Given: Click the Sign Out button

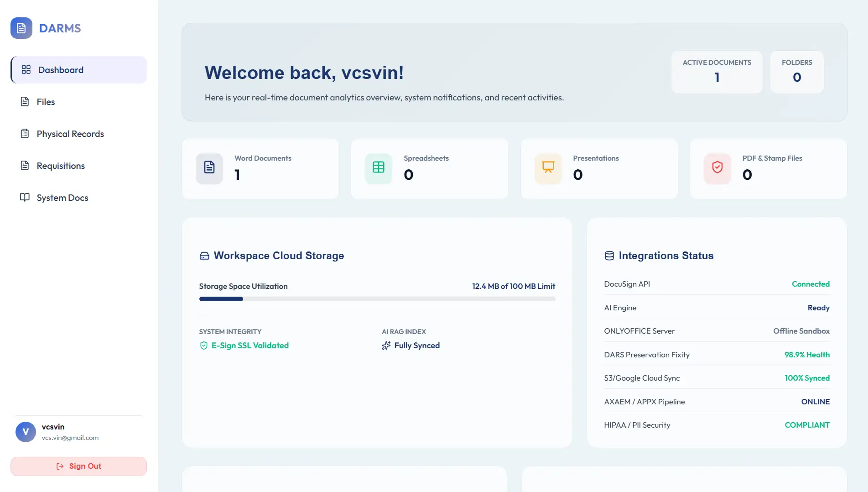Looking at the screenshot, I should 79,466.
